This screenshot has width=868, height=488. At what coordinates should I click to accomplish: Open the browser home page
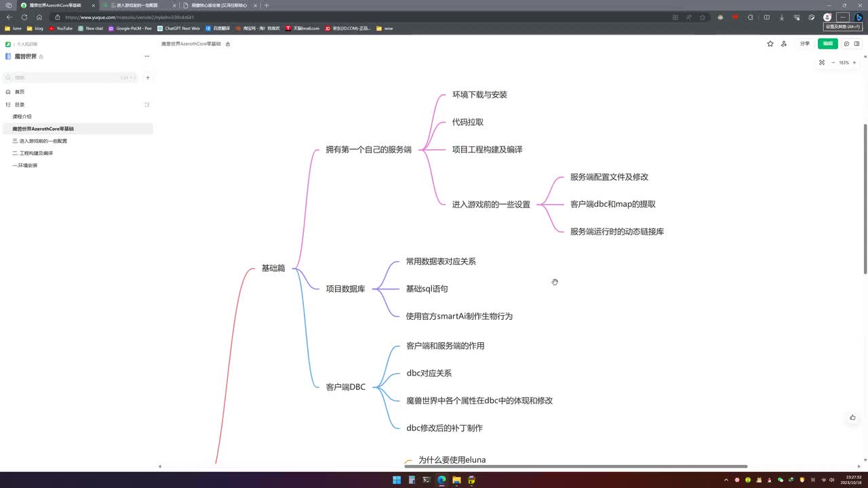(39, 17)
